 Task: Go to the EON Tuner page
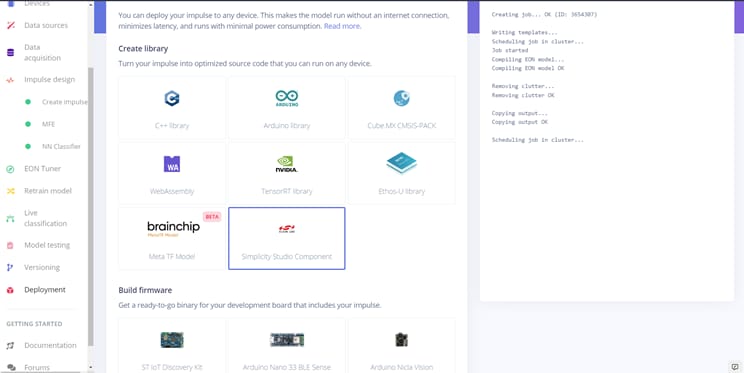click(x=43, y=168)
